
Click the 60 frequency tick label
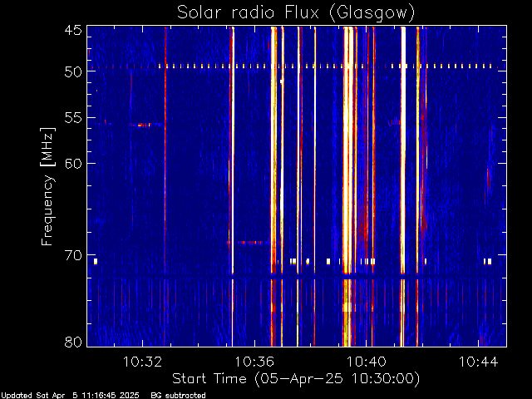pyautogui.click(x=73, y=164)
